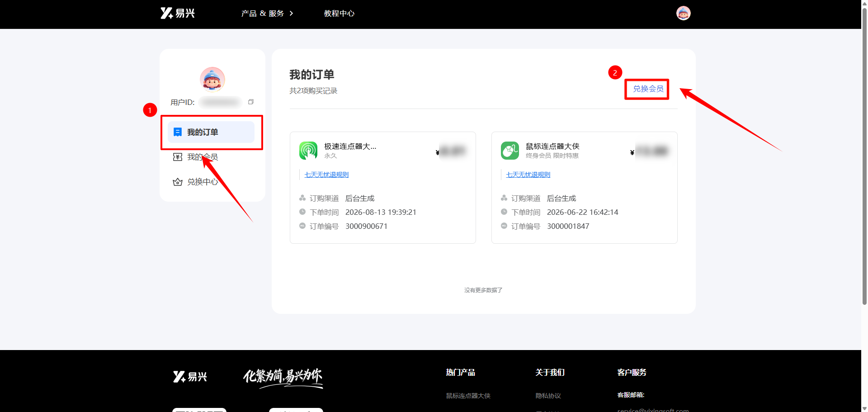
Task: Open the 隐私协议 link in the footer
Action: coord(548,396)
